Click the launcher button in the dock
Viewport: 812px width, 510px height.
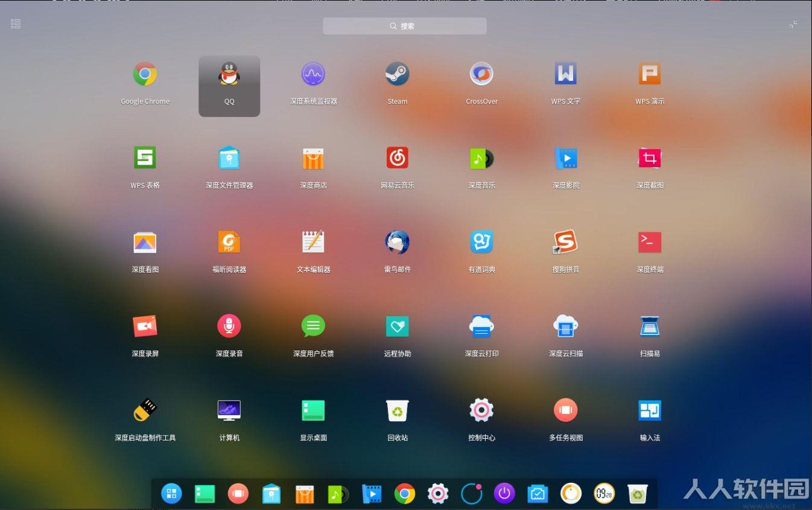[x=171, y=494]
